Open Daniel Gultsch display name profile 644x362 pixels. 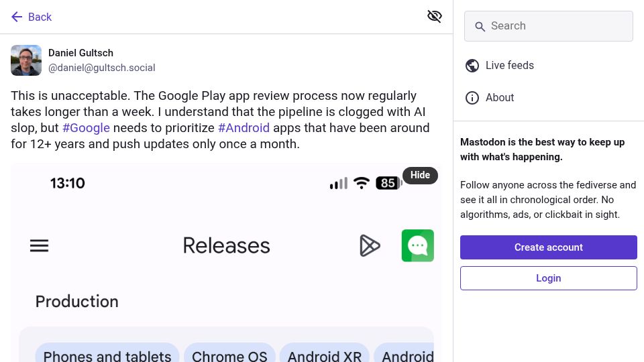click(x=80, y=53)
